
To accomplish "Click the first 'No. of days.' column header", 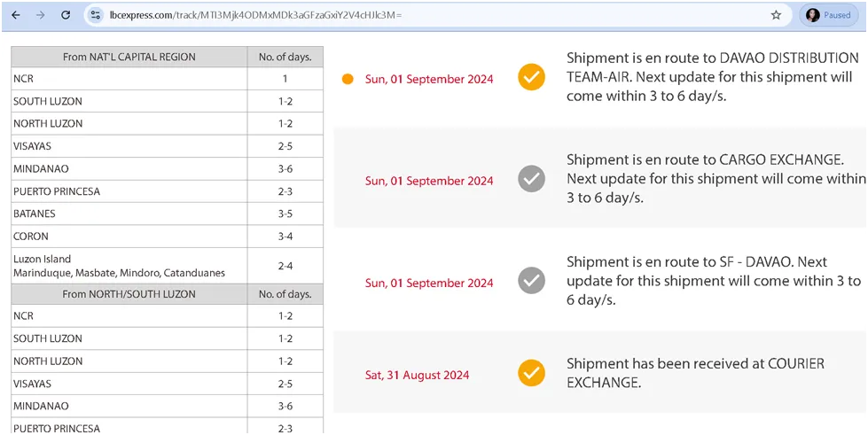I will [285, 57].
